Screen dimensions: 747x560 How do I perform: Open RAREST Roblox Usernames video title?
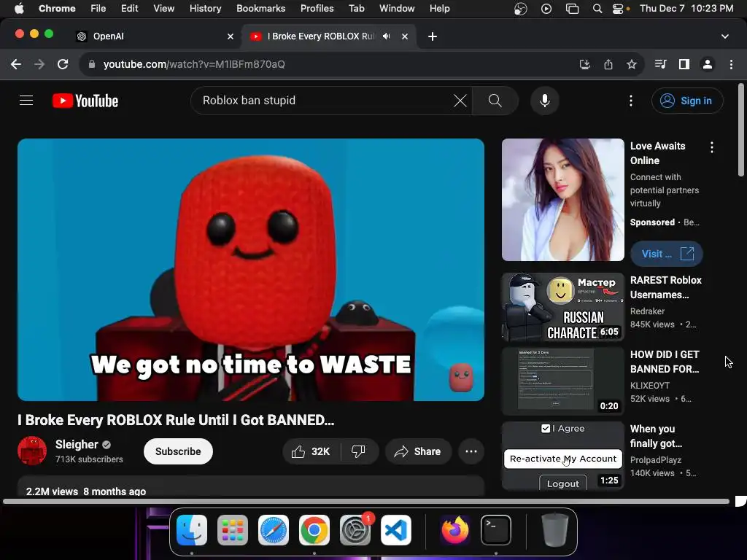click(x=665, y=287)
